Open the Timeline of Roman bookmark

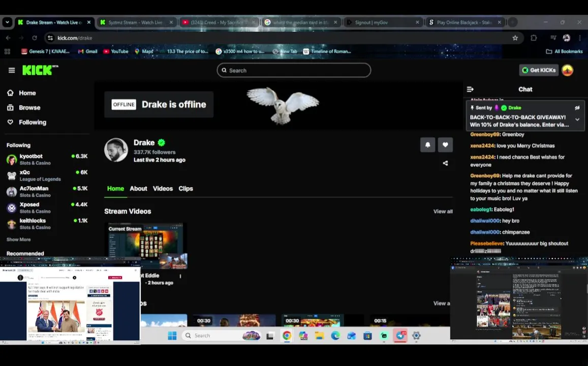coord(327,51)
